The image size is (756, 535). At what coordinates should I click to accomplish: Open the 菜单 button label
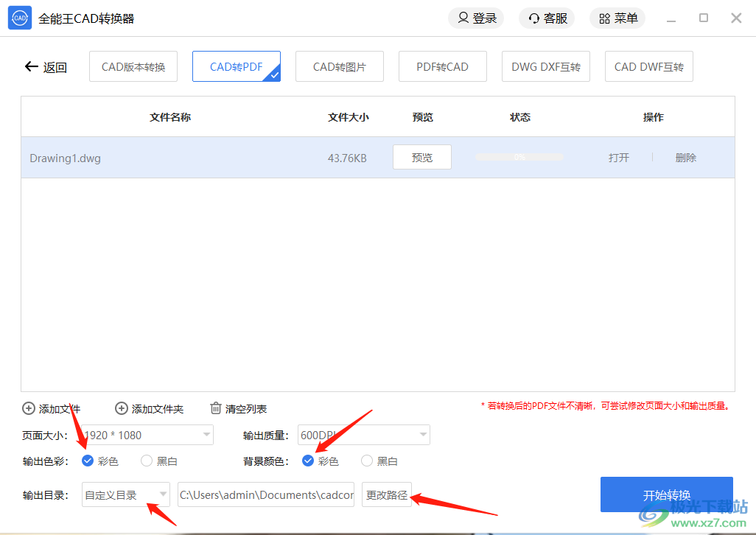(x=626, y=18)
